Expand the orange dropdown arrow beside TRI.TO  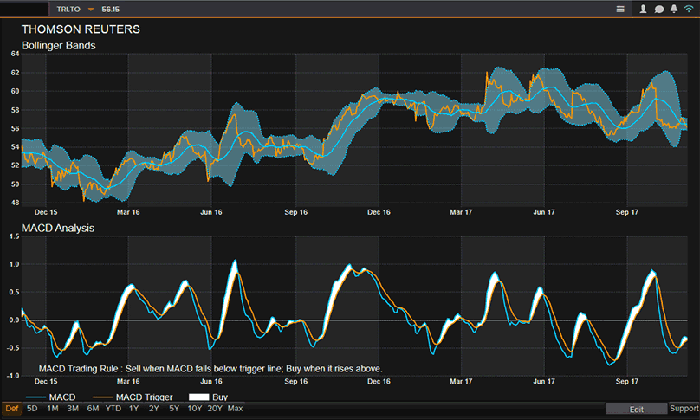tap(91, 9)
